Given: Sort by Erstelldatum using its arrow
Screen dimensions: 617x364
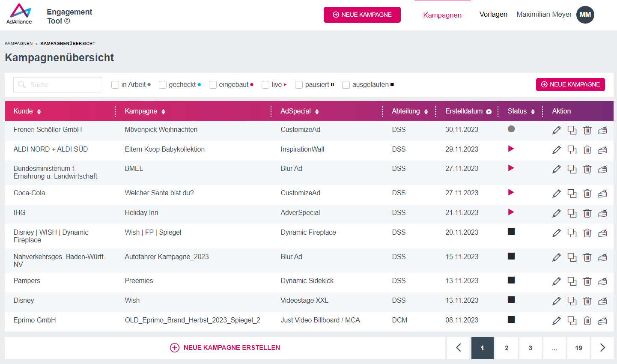Looking at the screenshot, I should click(489, 112).
